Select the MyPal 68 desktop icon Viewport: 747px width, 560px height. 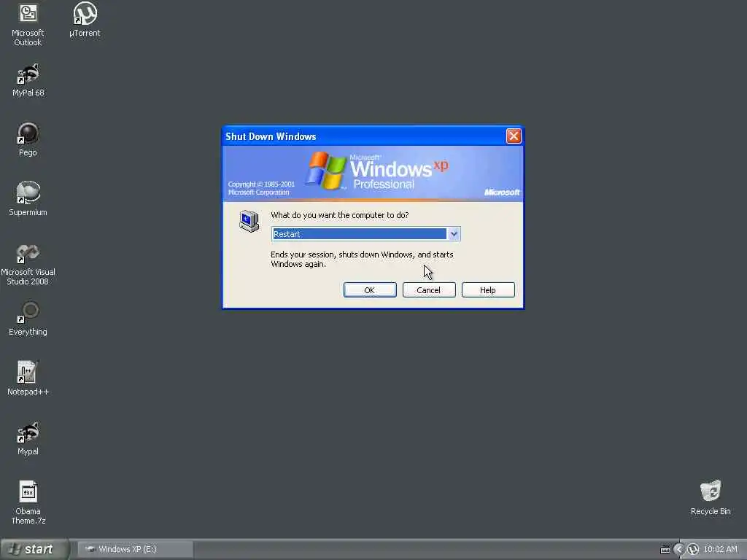[28, 80]
